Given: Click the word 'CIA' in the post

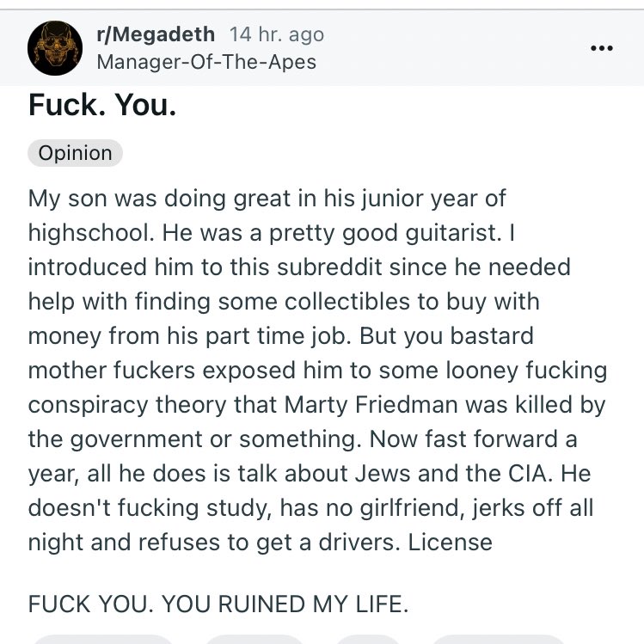Looking at the screenshot, I should tap(528, 473).
